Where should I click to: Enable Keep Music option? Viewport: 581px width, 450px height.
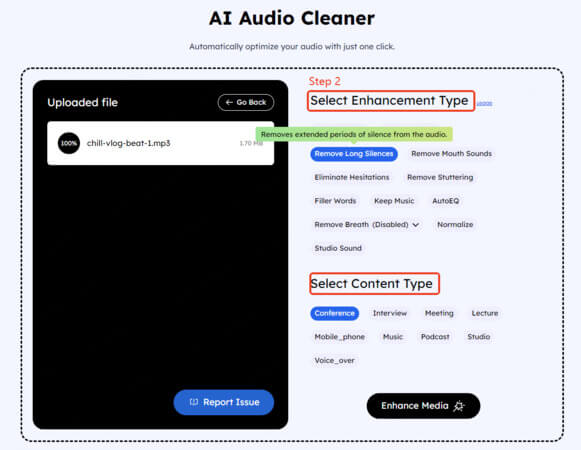coord(394,201)
